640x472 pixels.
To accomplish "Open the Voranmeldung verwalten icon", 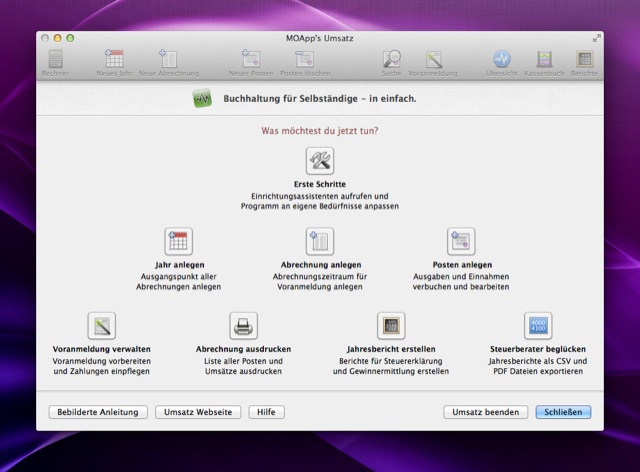I will (x=101, y=325).
